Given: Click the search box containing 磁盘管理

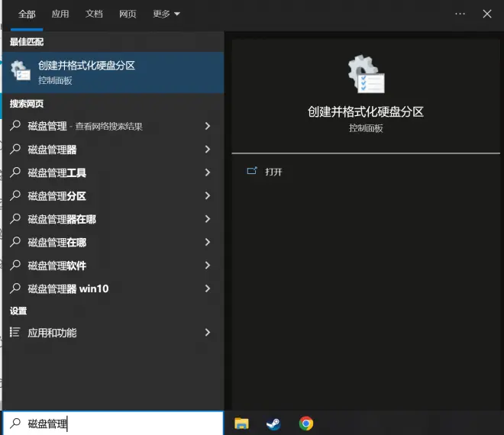Looking at the screenshot, I should click(x=113, y=424).
